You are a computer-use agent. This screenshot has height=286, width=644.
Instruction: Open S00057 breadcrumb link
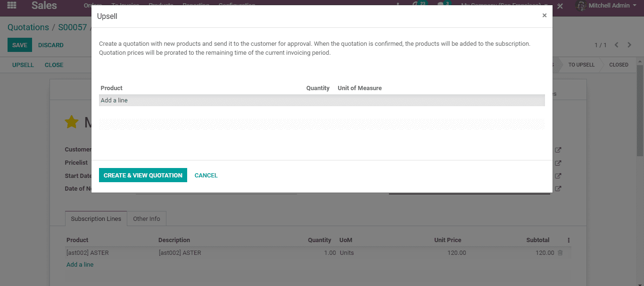pos(73,27)
